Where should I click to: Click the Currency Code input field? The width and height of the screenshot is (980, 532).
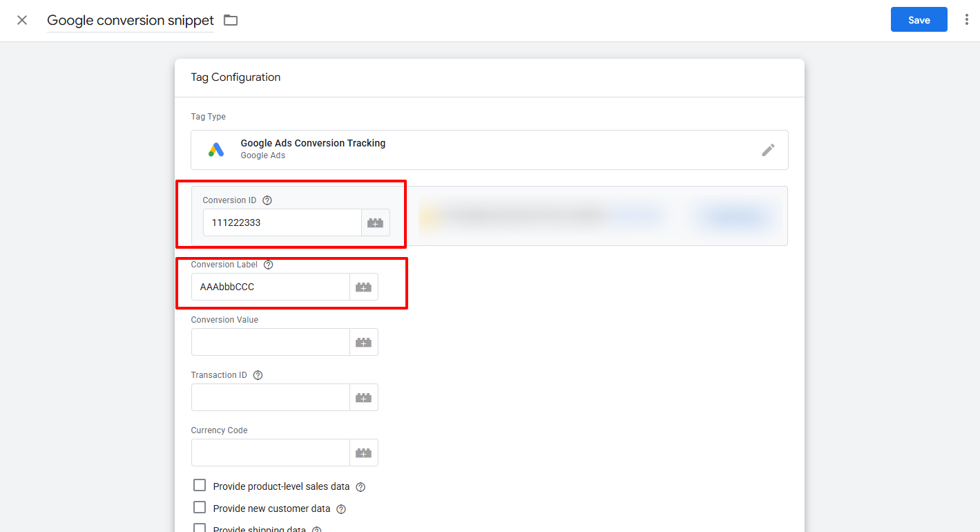(x=271, y=453)
